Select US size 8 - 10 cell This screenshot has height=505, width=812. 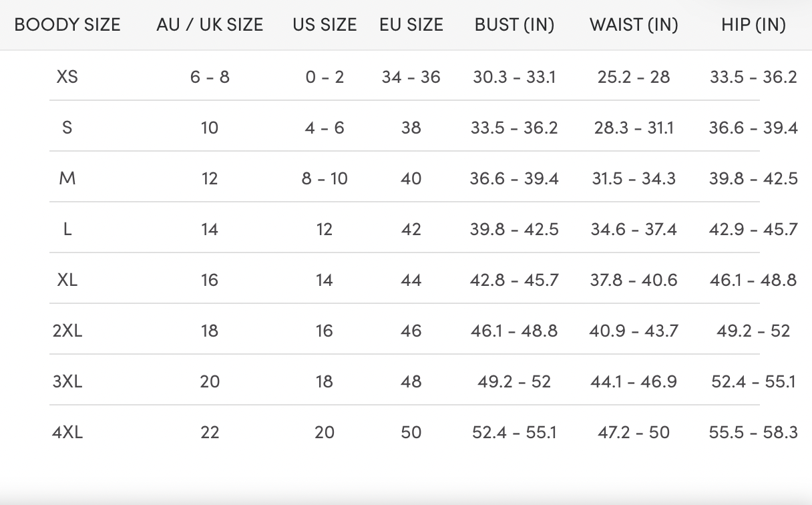[x=325, y=178]
